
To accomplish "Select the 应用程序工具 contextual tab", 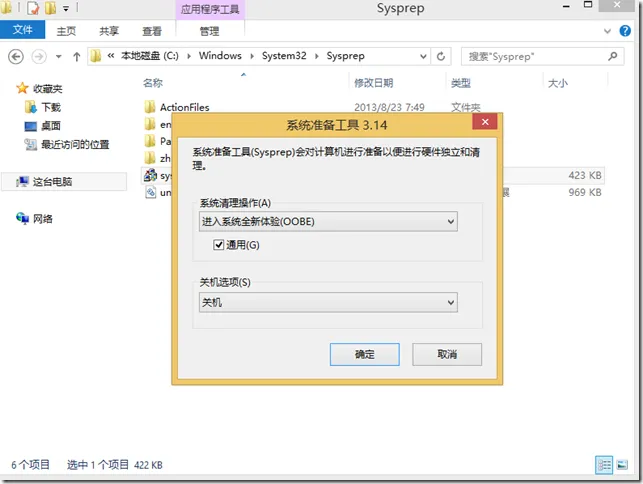I will click(x=210, y=9).
